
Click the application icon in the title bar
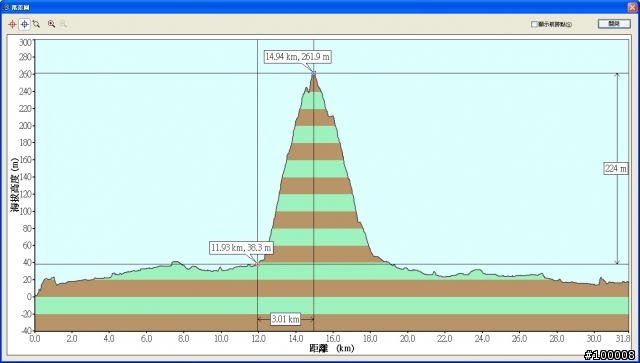[6, 7]
